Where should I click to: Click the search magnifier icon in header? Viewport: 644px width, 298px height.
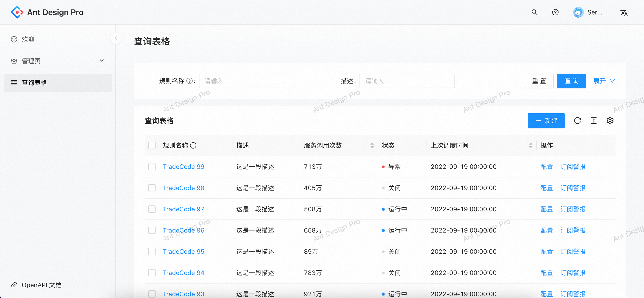click(x=534, y=12)
